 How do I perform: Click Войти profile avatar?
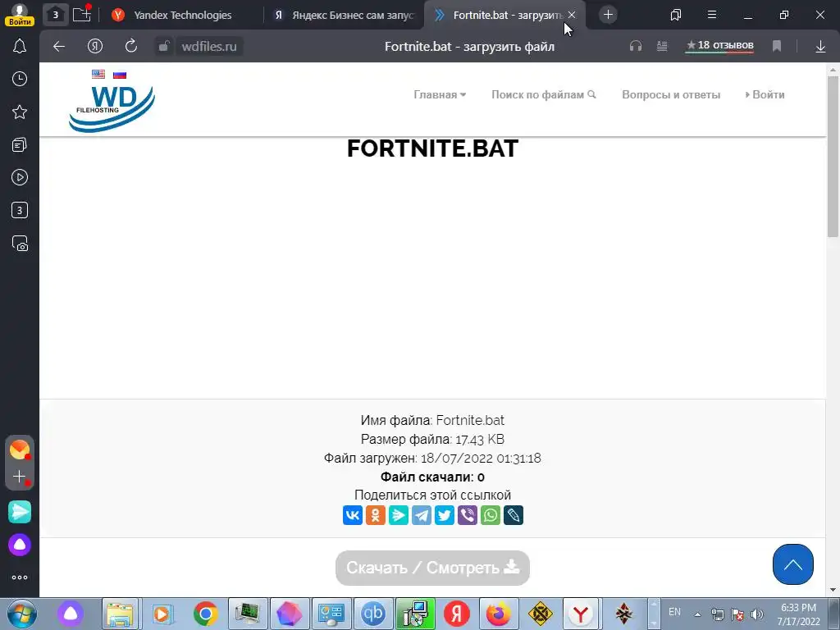[20, 15]
